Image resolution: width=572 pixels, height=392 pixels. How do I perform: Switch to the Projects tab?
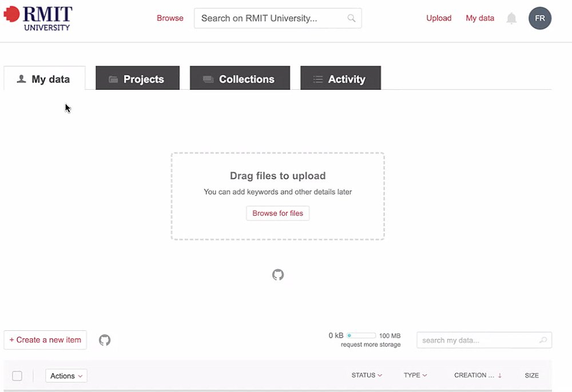(x=137, y=79)
